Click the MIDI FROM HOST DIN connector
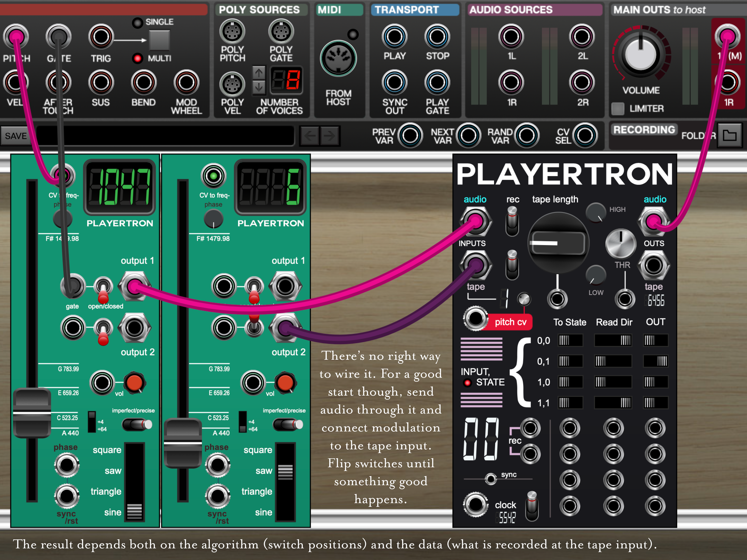This screenshot has width=747, height=560. (338, 59)
